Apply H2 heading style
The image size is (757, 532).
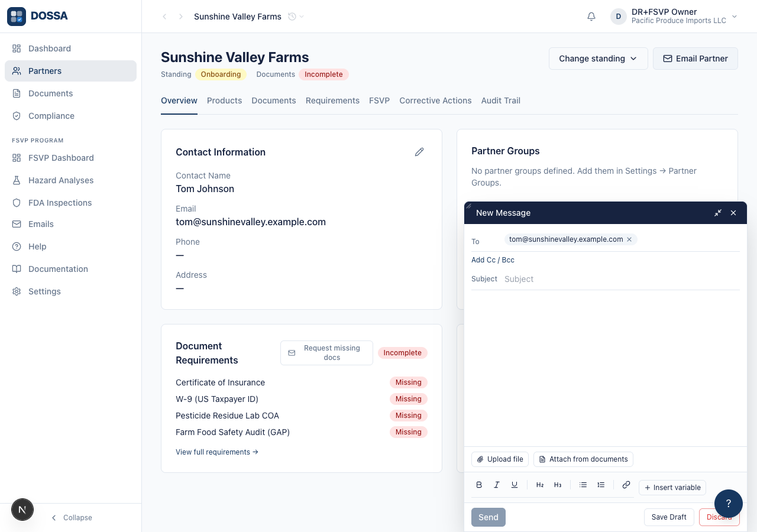tap(540, 485)
